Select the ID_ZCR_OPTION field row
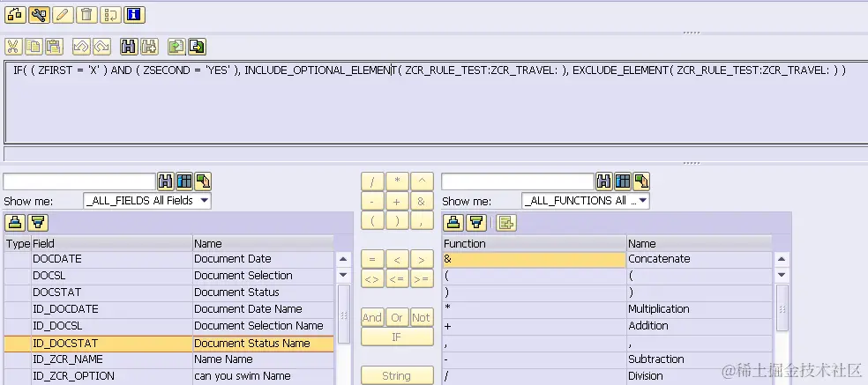 coord(168,376)
